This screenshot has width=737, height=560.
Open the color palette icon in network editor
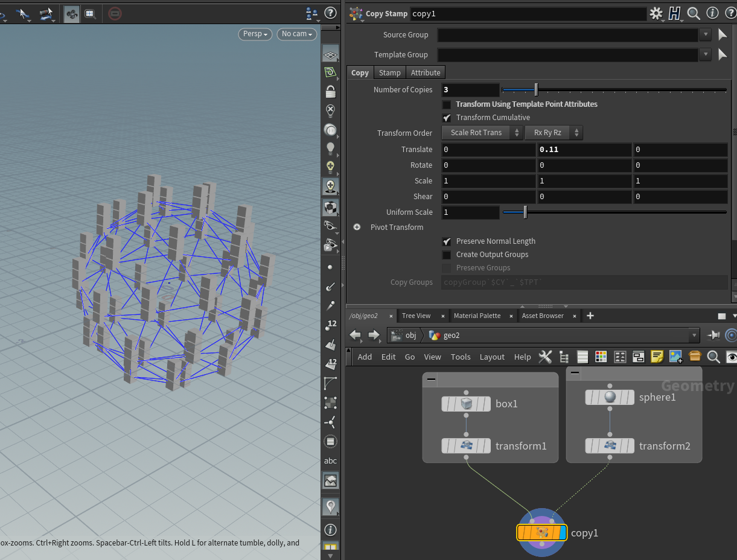[x=601, y=357]
